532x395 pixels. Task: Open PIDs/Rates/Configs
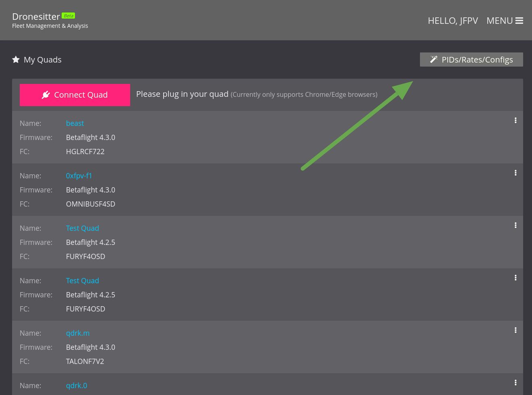pos(478,59)
